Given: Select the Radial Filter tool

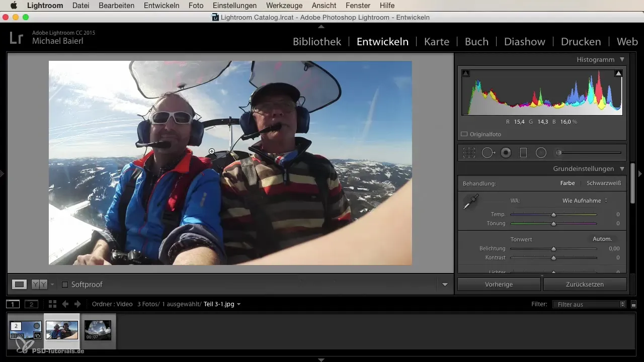Looking at the screenshot, I should point(541,153).
